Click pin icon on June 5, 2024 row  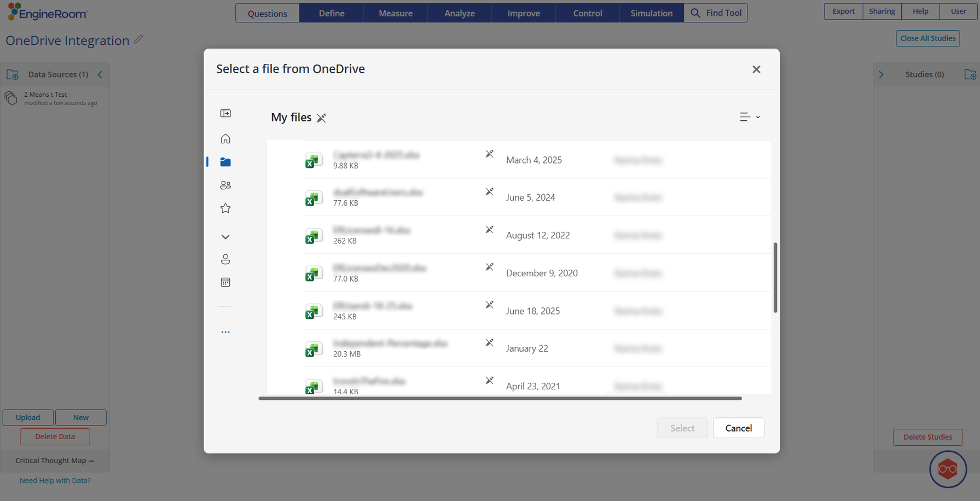[489, 192]
